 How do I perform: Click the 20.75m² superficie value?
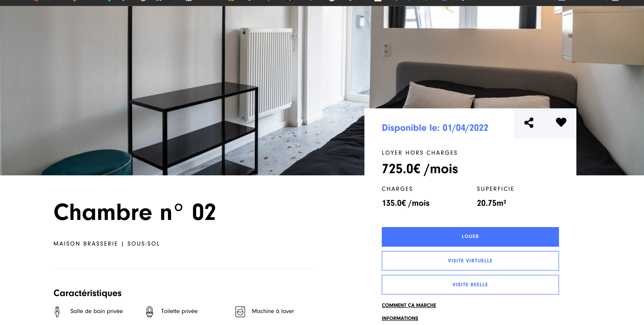[491, 203]
